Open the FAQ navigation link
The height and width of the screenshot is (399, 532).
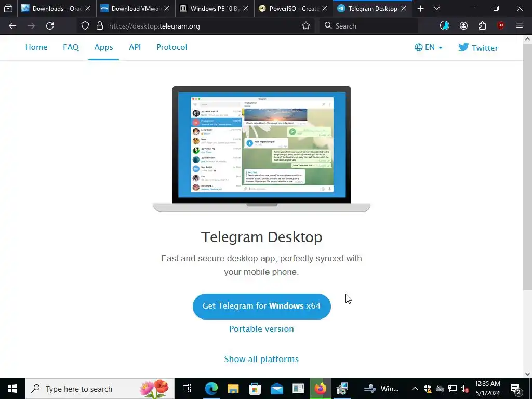click(x=71, y=47)
